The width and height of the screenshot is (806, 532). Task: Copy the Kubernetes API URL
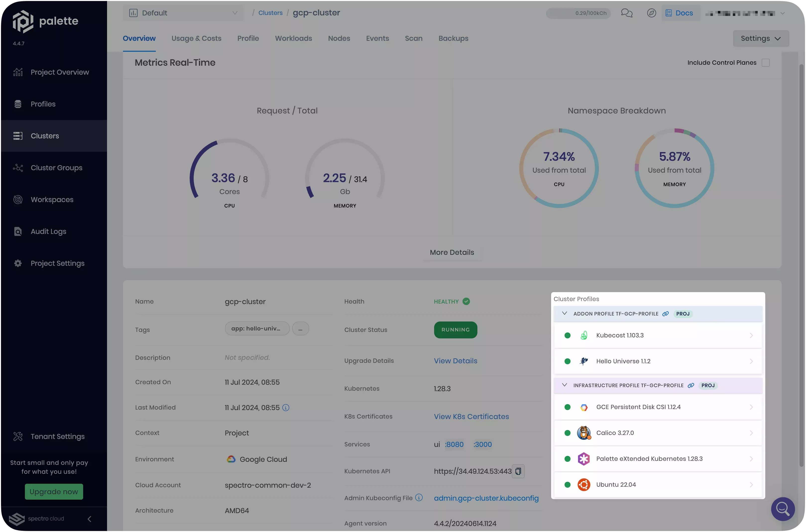click(518, 471)
